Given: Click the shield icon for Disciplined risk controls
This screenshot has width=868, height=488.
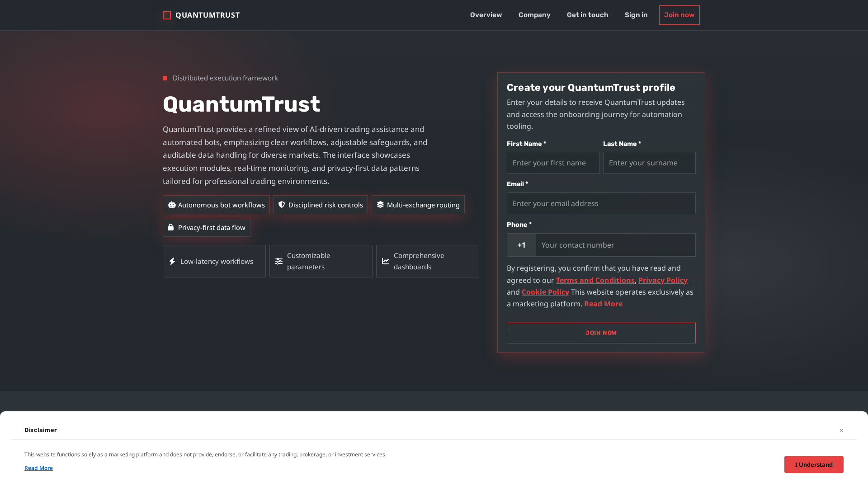Looking at the screenshot, I should 282,205.
